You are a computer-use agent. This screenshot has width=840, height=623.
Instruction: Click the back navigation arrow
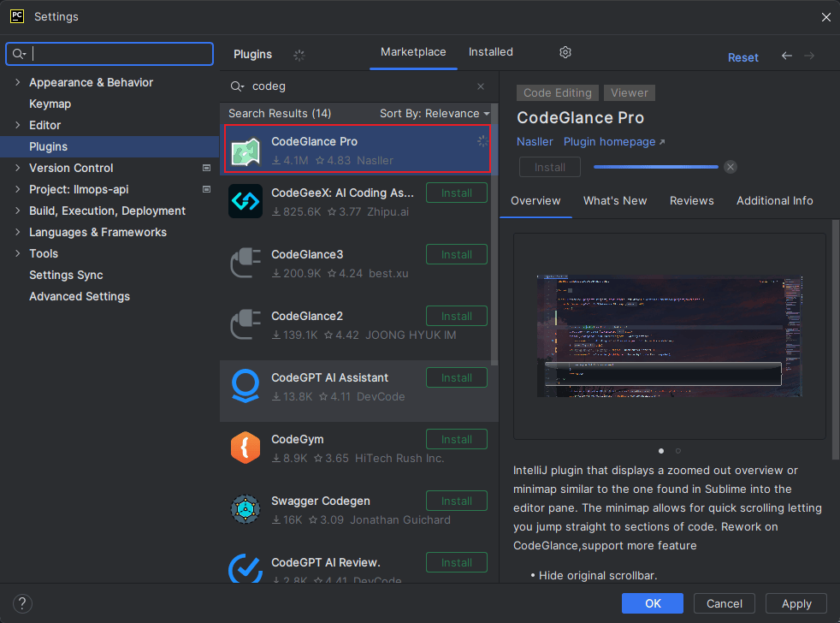tap(786, 56)
